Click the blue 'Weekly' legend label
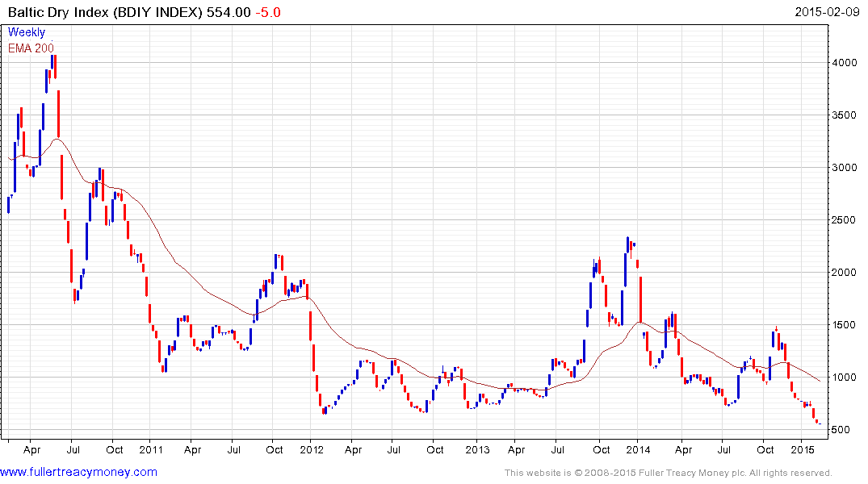Image resolution: width=868 pixels, height=484 pixels. click(x=27, y=32)
